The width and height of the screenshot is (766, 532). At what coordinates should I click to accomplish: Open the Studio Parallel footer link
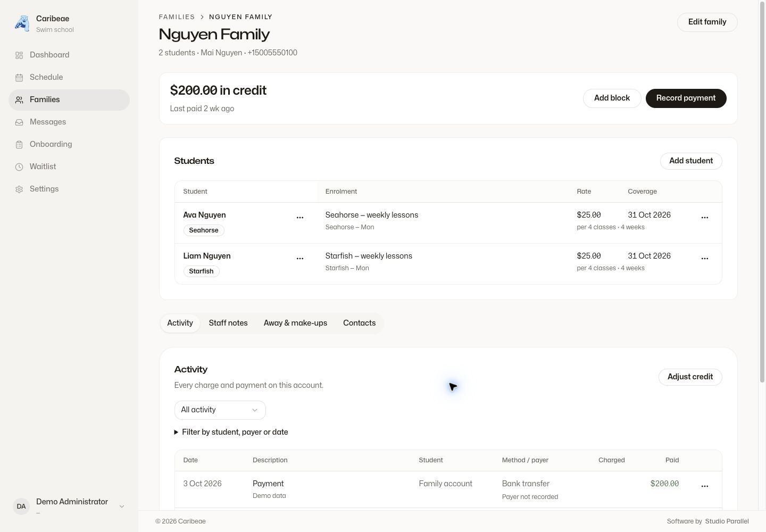727,521
